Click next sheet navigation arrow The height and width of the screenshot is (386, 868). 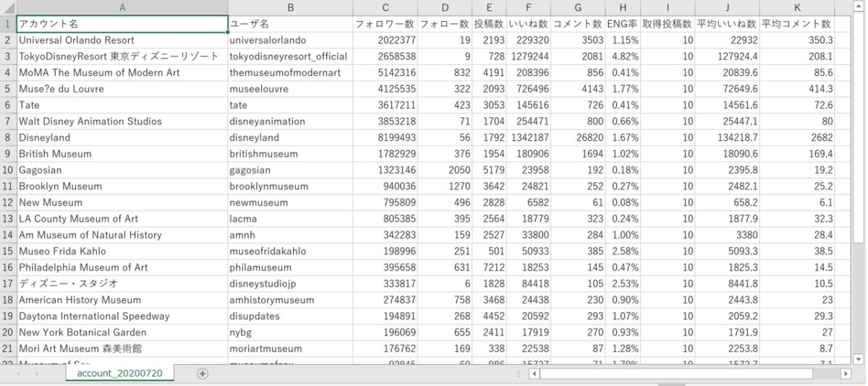38,374
